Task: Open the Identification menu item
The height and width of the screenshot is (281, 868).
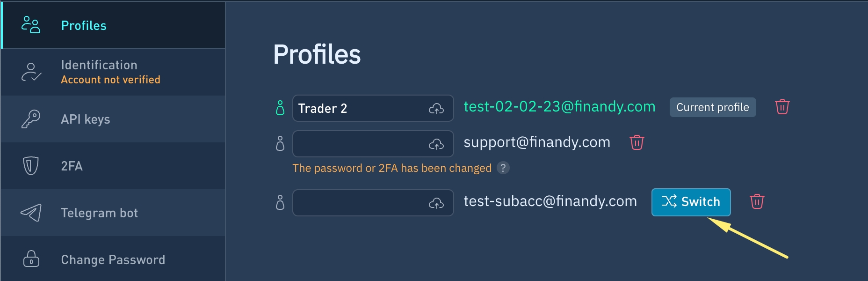Action: 113,72
